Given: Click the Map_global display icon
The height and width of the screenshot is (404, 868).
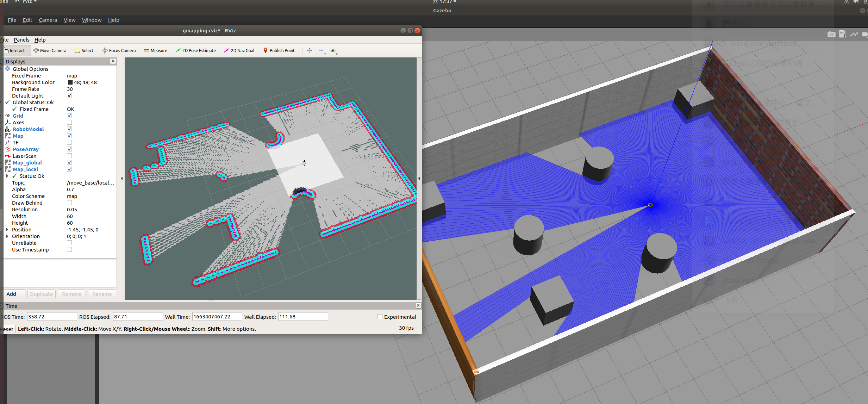Looking at the screenshot, I should [x=7, y=162].
